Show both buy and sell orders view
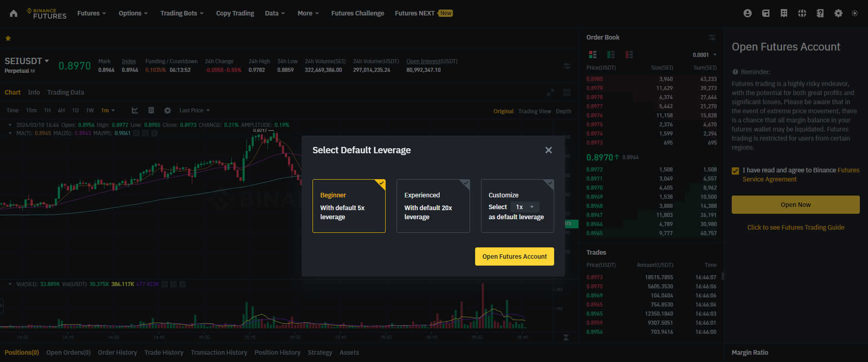Image resolution: width=868 pixels, height=362 pixels. [593, 55]
